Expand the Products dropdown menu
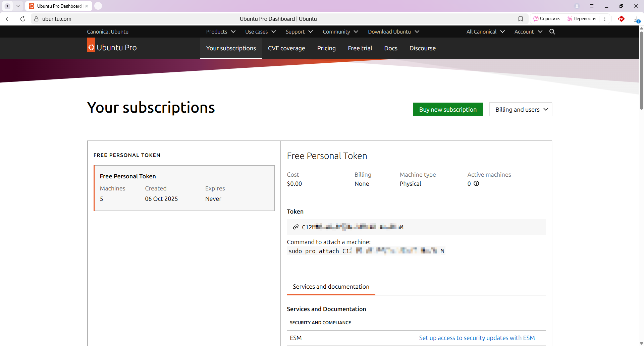Image resolution: width=644 pixels, height=346 pixels. (221, 32)
